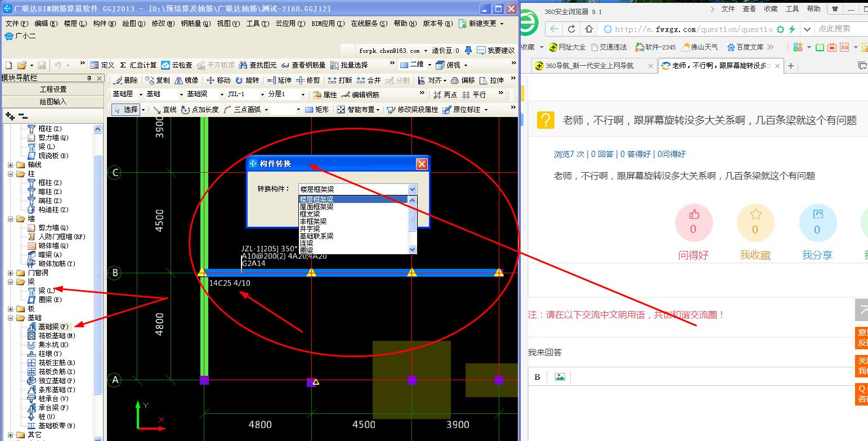Select 基础联系梁 in the dropdown list

(x=316, y=236)
